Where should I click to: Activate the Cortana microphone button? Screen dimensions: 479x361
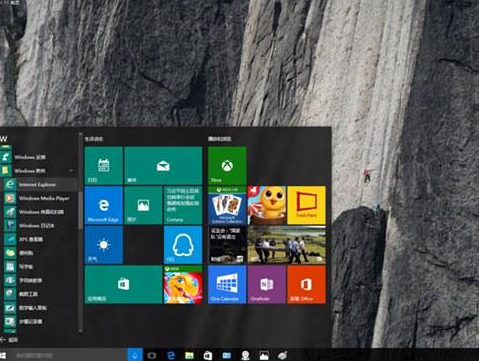coord(135,355)
